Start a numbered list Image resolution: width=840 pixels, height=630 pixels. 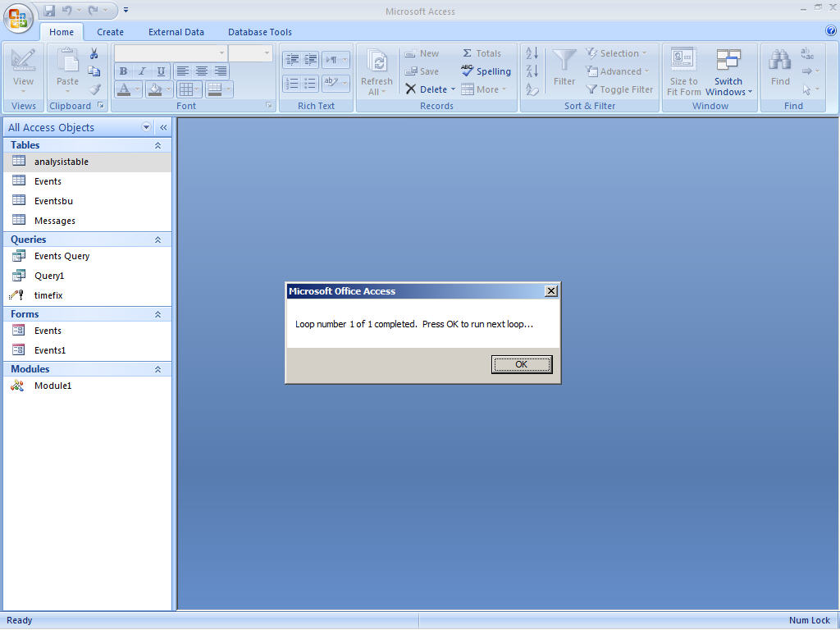[291, 83]
